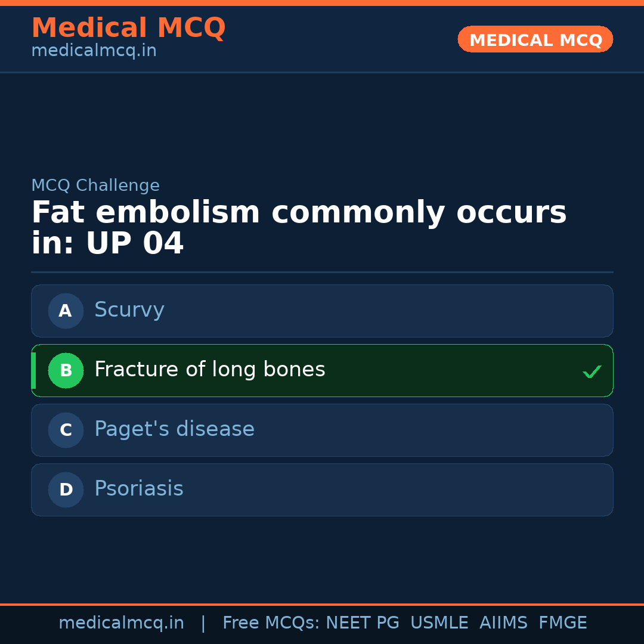Select the Fracture of long bones answer

(322, 370)
